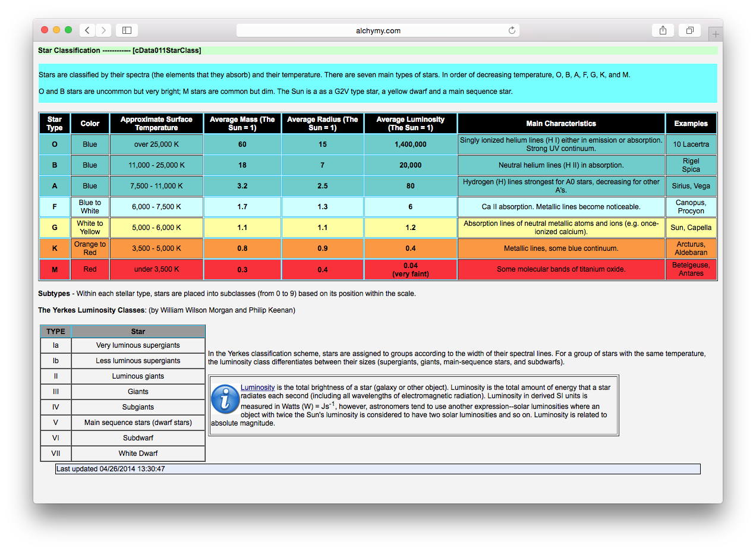Show all open tabs
756x551 pixels.
(x=689, y=30)
